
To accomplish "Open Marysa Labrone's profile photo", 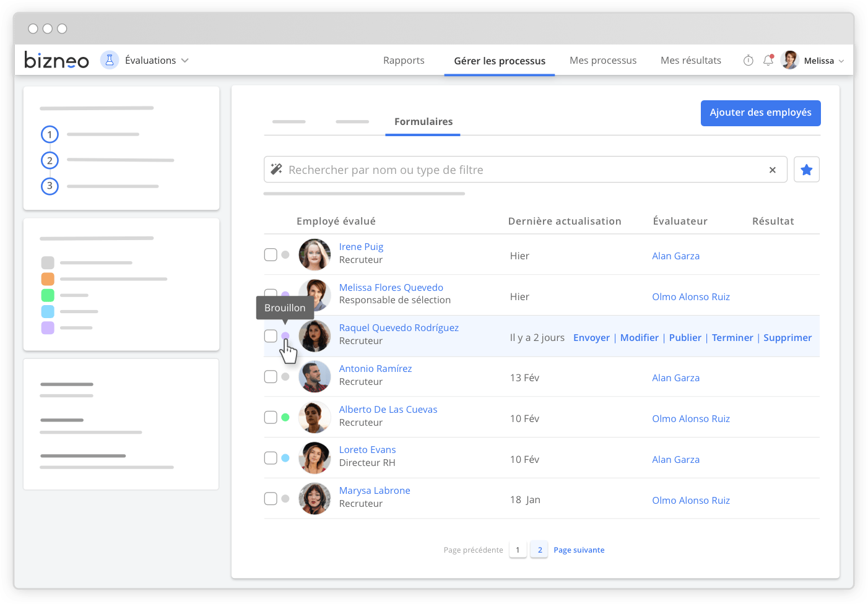I will [315, 499].
